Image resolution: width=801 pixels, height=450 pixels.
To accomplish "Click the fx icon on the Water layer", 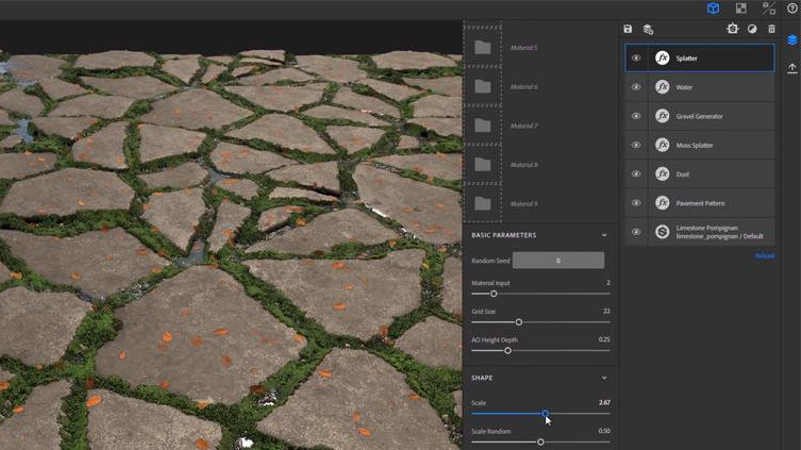I will click(x=662, y=87).
